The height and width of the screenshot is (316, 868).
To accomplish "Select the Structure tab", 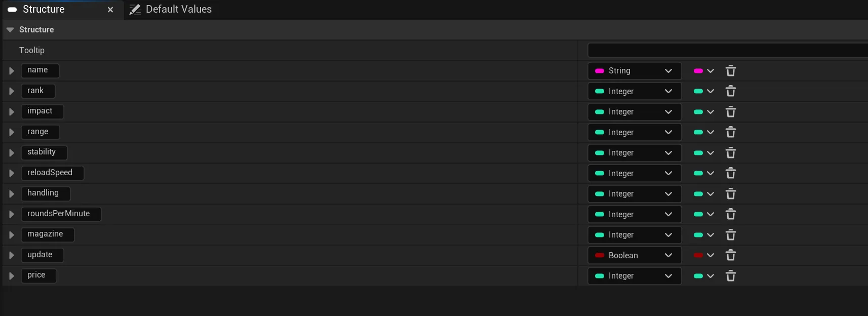I will point(44,10).
